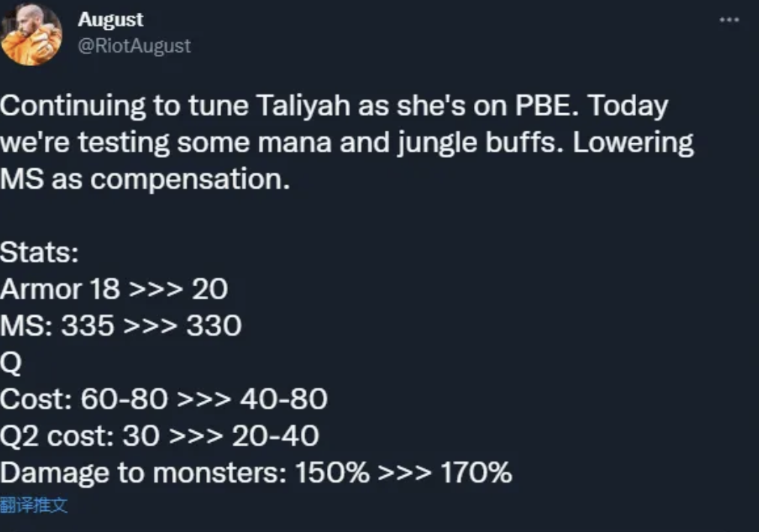The image size is (759, 532).
Task: Click the 'Stats:' heading text
Action: tap(39, 253)
